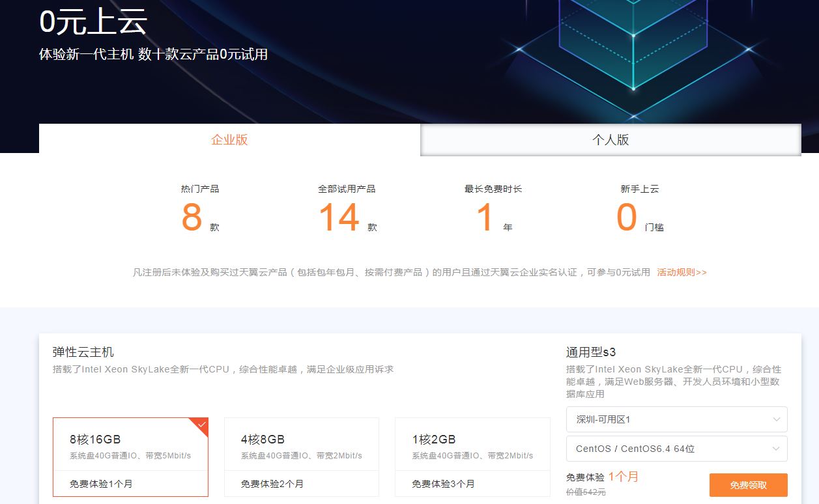Viewport: 819px width, 504px height.
Task: Click the 免费领取 button
Action: point(748,485)
